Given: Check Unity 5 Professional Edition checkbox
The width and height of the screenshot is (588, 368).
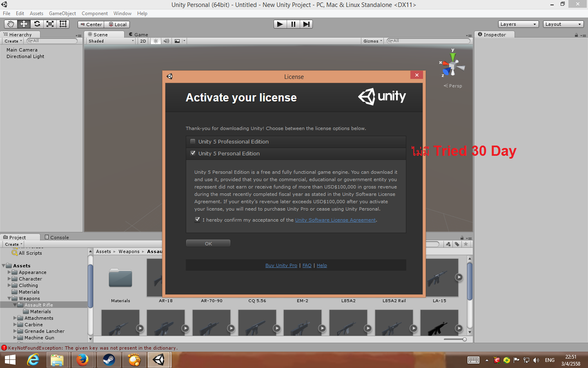Looking at the screenshot, I should (x=193, y=141).
